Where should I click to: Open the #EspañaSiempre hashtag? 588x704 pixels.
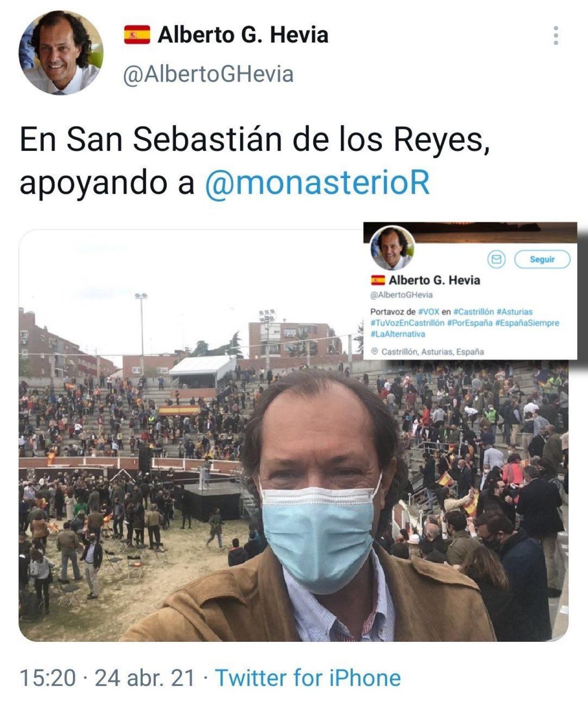(x=527, y=323)
